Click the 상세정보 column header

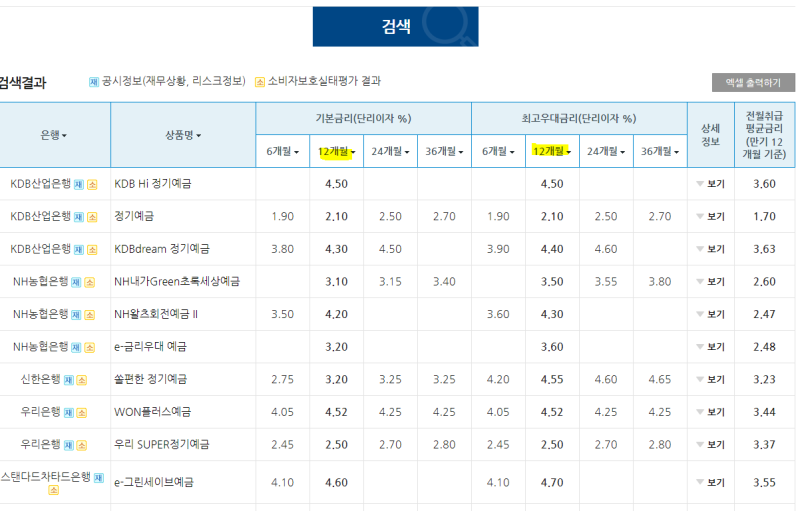(710, 135)
